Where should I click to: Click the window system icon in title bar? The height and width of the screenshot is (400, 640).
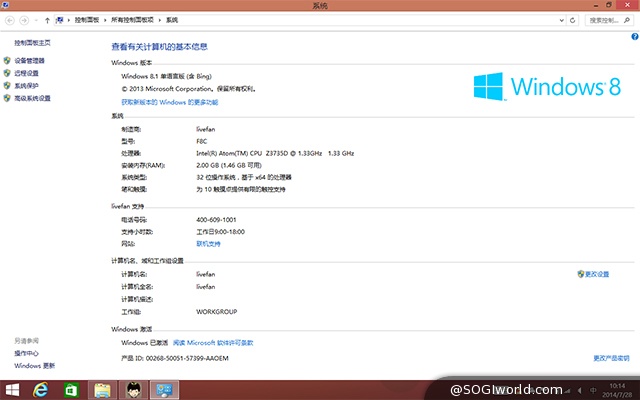(5, 5)
